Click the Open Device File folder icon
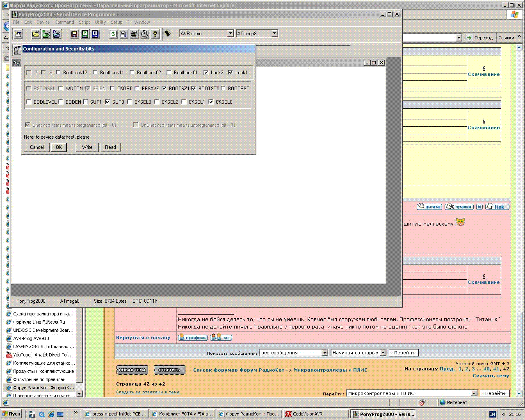Screen dimensions: 525x420 point(36,34)
